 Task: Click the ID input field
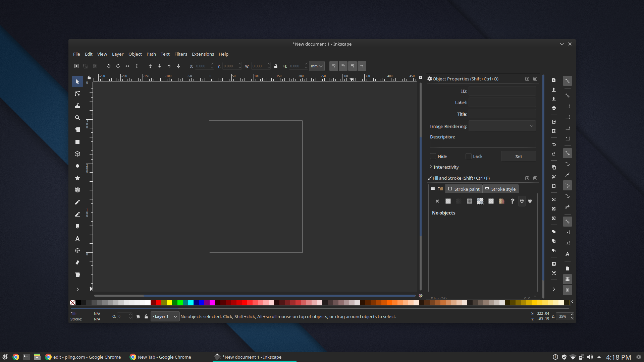tap(502, 91)
